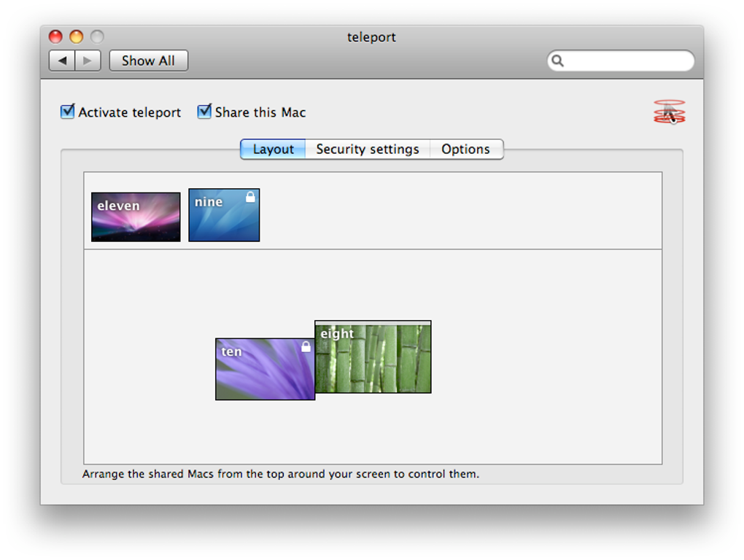The width and height of the screenshot is (744, 560).
Task: Close the teleport window with the red button
Action: pos(55,36)
